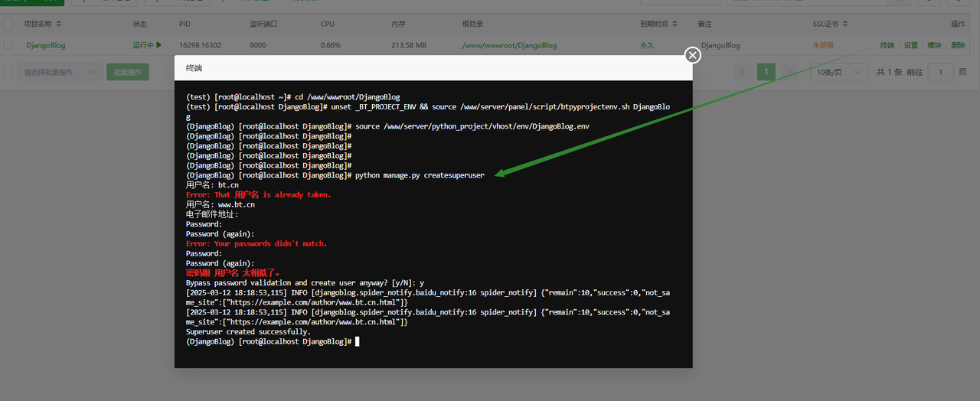
Task: Open 设置 for the DjangoBlog project
Action: (x=911, y=45)
